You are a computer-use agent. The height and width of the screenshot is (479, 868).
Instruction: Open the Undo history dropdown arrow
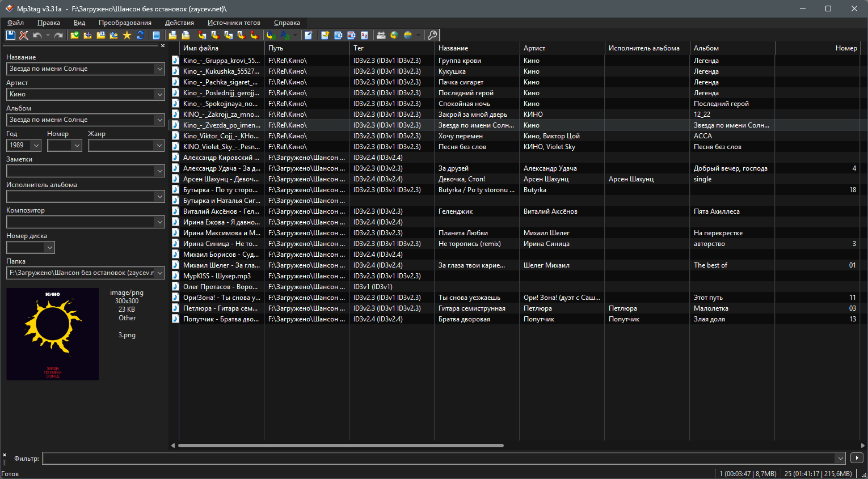48,35
